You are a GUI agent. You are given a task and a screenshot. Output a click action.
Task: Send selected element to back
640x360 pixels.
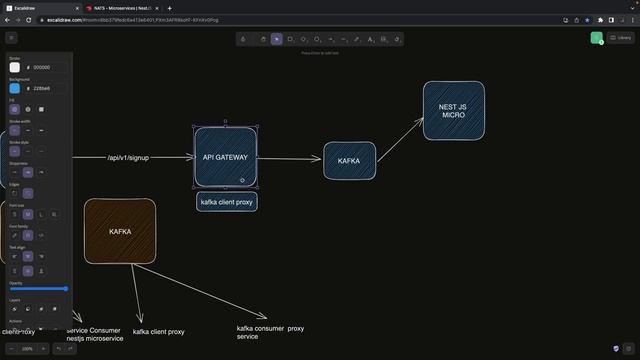click(x=15, y=309)
